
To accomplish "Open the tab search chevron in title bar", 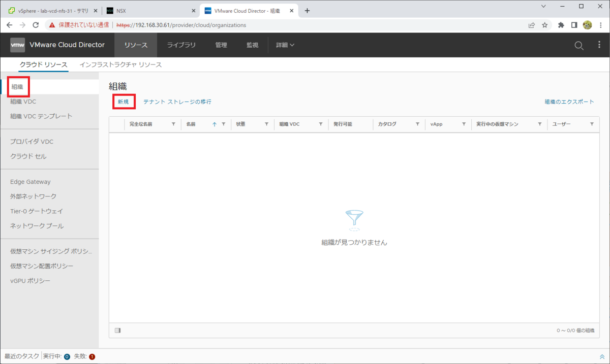I will (x=543, y=6).
